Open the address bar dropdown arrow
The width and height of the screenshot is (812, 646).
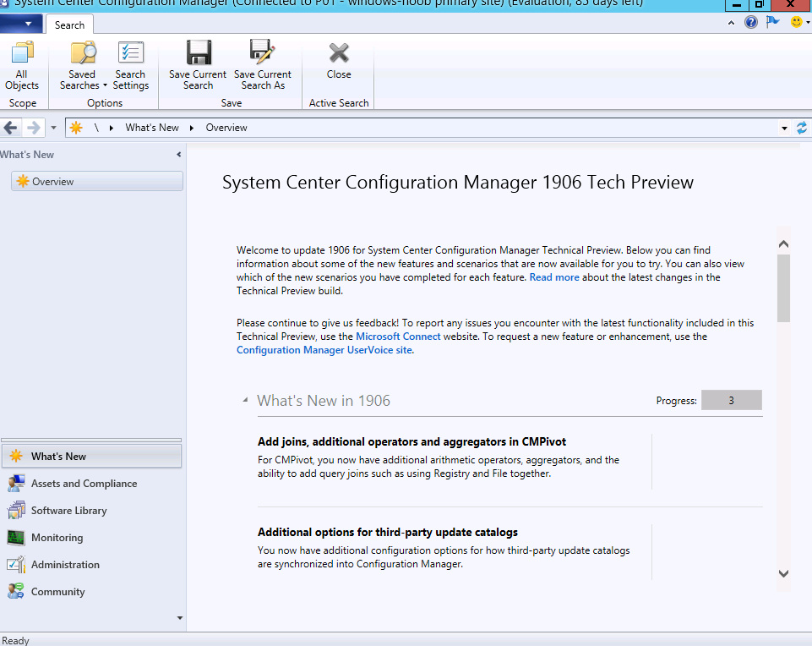tap(784, 128)
